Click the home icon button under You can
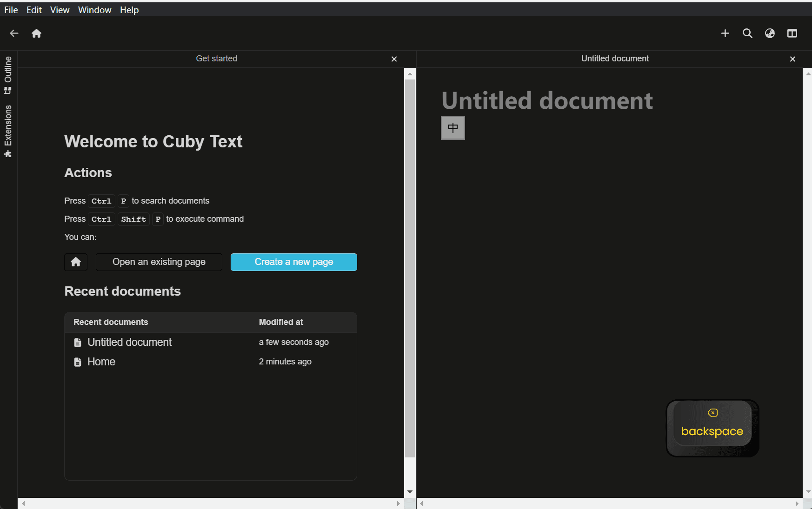The width and height of the screenshot is (812, 509). click(x=76, y=262)
